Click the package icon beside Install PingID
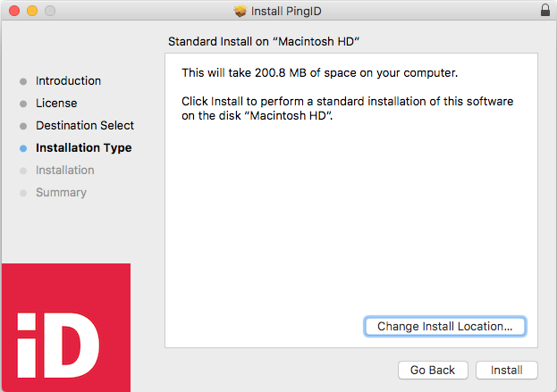This screenshot has width=557, height=392. [241, 11]
